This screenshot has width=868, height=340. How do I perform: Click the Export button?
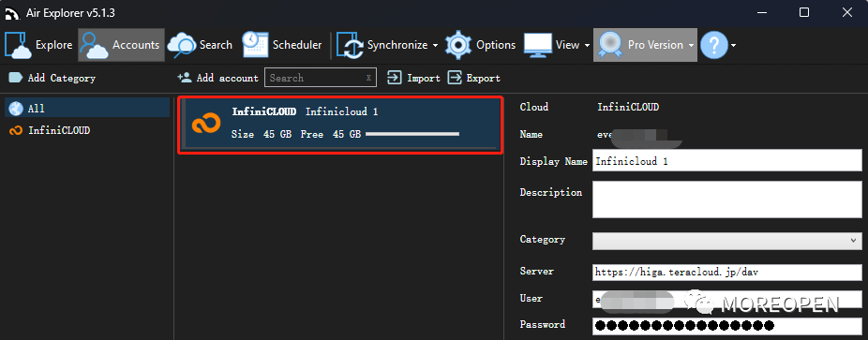click(474, 78)
